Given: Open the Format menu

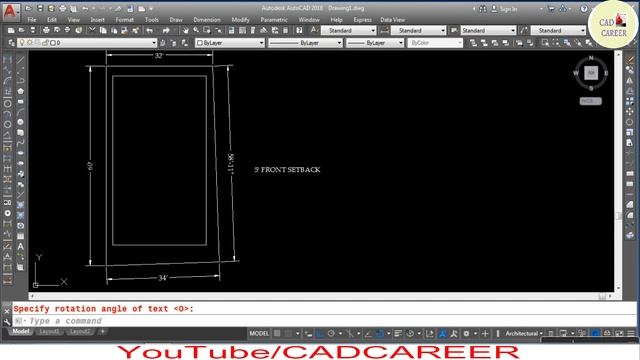Looking at the screenshot, I should [x=124, y=20].
